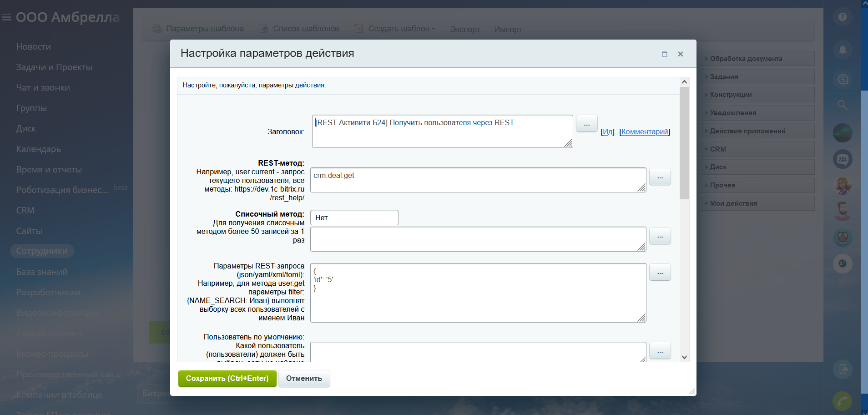This screenshot has width=868, height=415.
Task: Open Время и отчеты in left menu
Action: (x=49, y=170)
